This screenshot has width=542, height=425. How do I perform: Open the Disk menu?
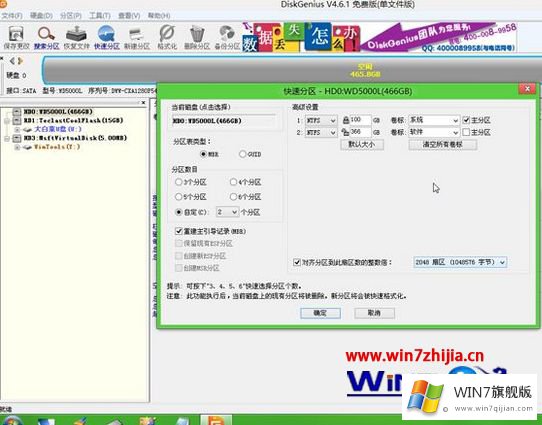point(41,16)
